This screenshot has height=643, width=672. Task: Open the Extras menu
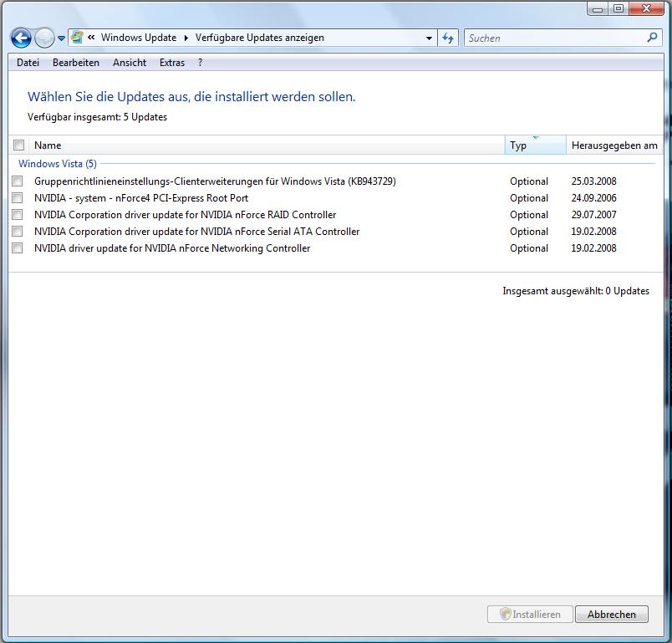point(172,63)
